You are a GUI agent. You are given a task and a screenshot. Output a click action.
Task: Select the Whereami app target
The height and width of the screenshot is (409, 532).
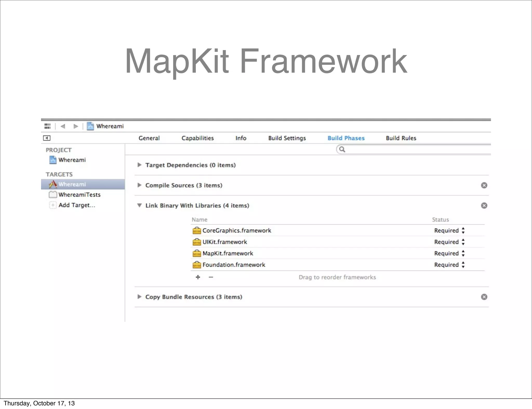[x=83, y=184]
